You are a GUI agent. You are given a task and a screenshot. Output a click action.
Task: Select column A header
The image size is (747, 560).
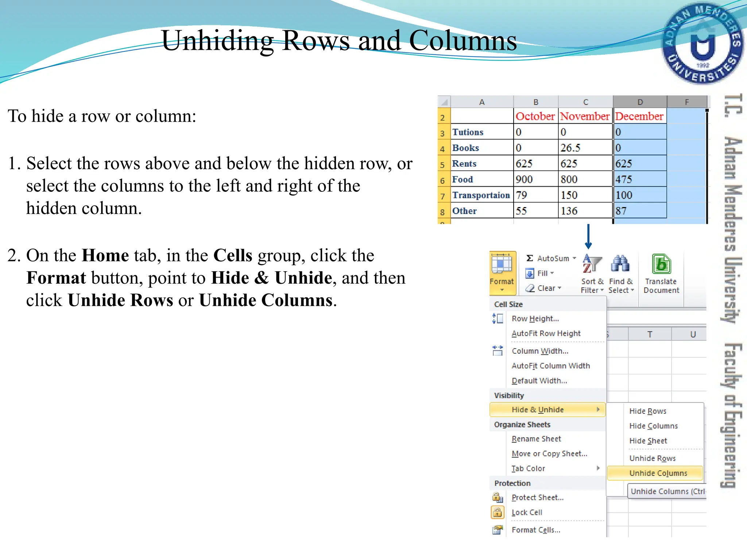tap(482, 102)
